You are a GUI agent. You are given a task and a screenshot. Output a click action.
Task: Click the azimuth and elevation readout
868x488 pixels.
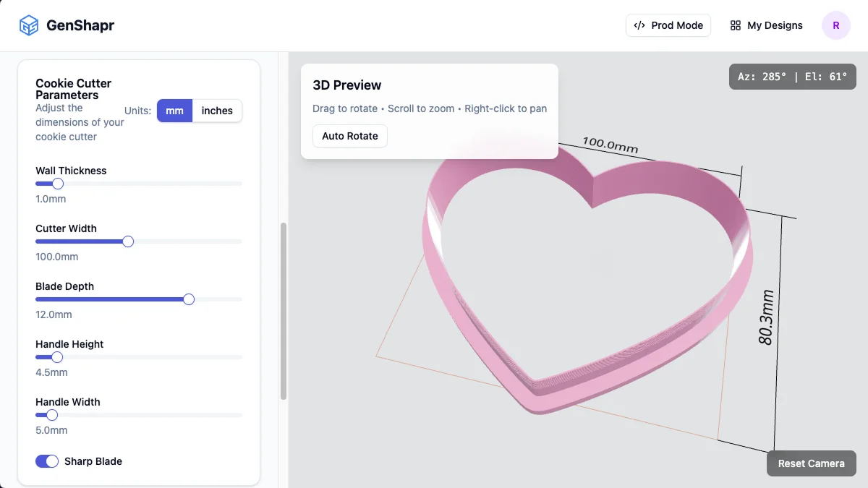(x=792, y=77)
